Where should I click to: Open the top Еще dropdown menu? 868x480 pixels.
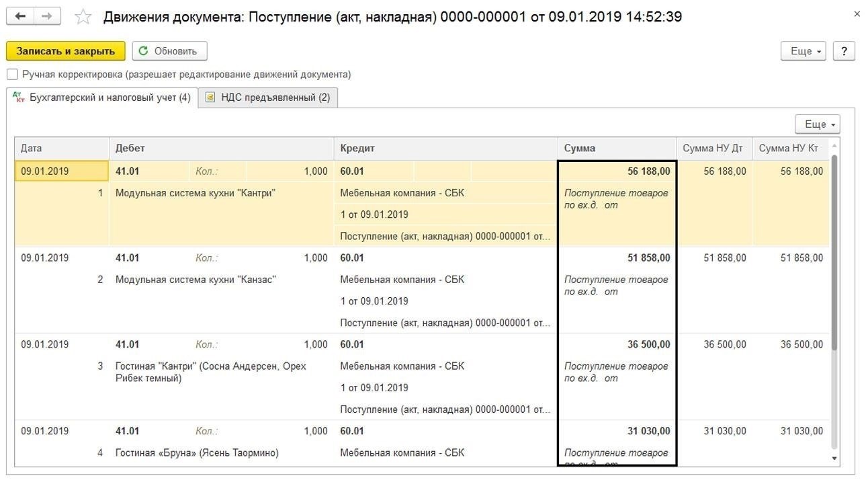coord(804,51)
